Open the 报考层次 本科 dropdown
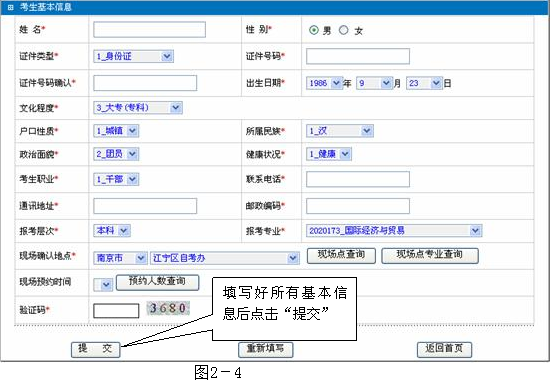 click(x=112, y=230)
